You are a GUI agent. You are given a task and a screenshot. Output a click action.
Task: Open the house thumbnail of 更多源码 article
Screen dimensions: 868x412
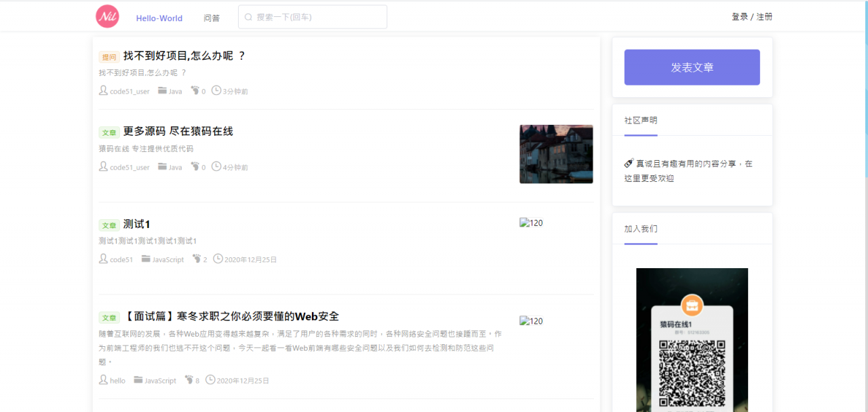pyautogui.click(x=556, y=154)
